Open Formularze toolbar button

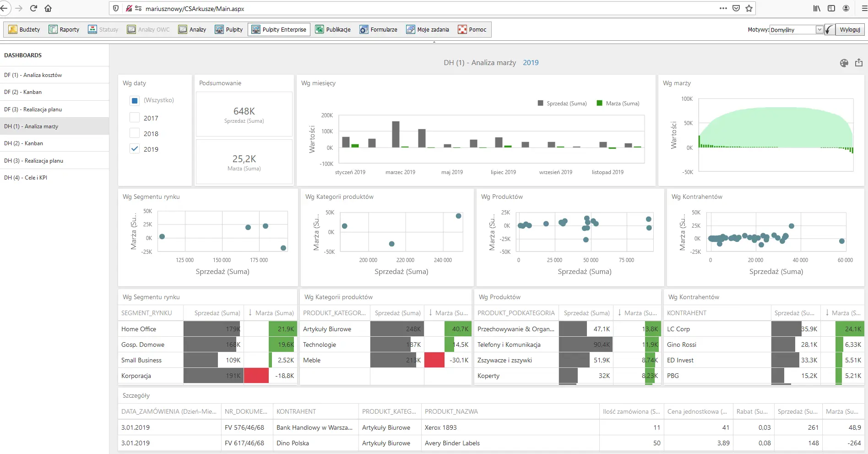click(379, 29)
